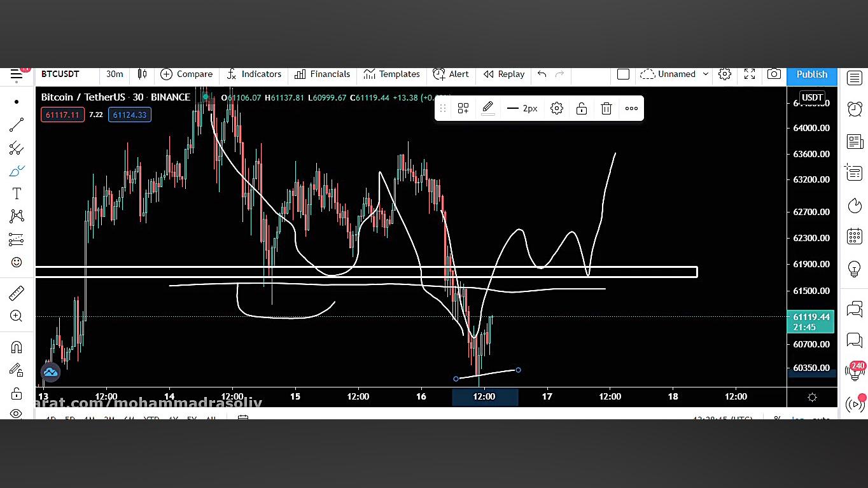This screenshot has height=488, width=868.
Task: Open the Calendar panel
Action: click(x=855, y=237)
